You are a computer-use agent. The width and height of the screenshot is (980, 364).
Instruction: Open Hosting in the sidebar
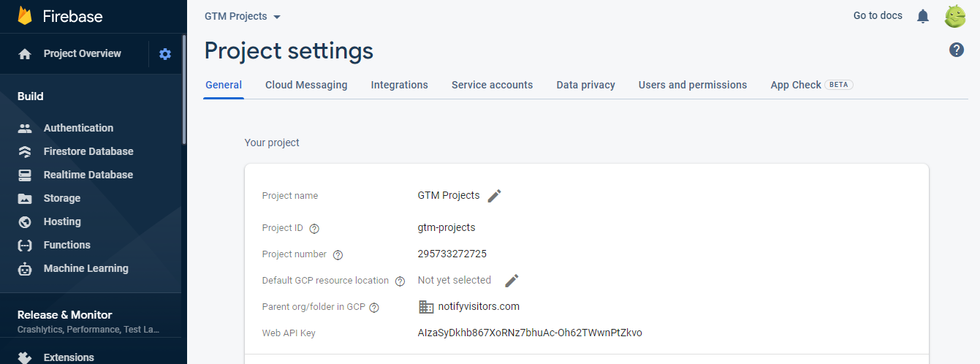(62, 221)
